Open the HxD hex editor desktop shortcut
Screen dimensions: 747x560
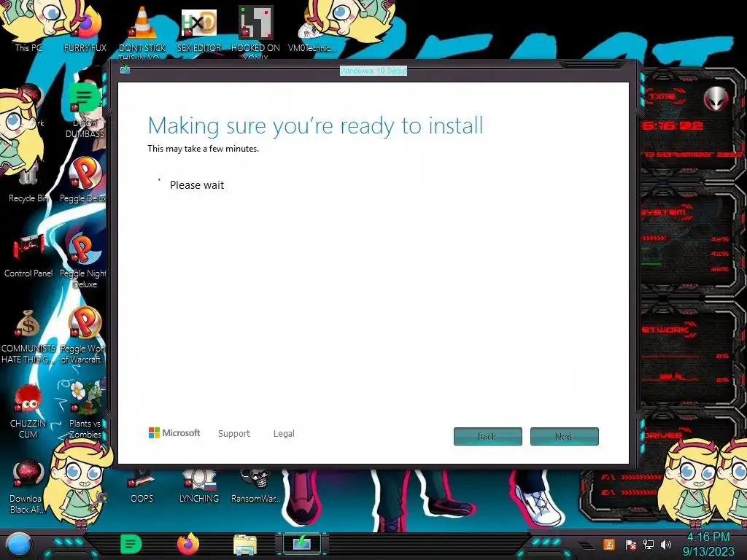click(x=198, y=29)
